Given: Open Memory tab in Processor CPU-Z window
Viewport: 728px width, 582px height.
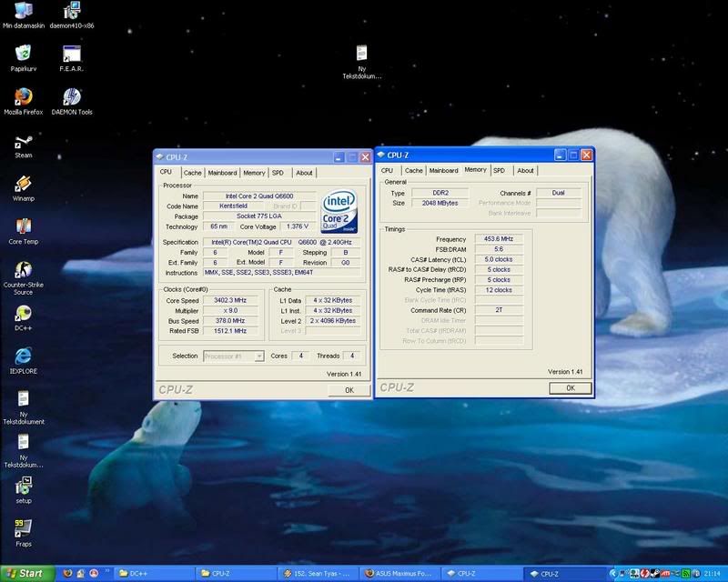Looking at the screenshot, I should pyautogui.click(x=254, y=173).
